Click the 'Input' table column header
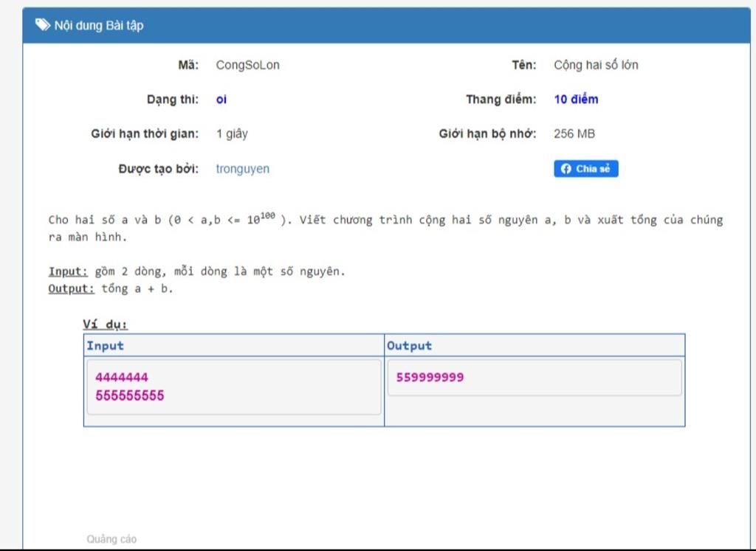Viewport: 756px width, 551px height. [x=105, y=345]
